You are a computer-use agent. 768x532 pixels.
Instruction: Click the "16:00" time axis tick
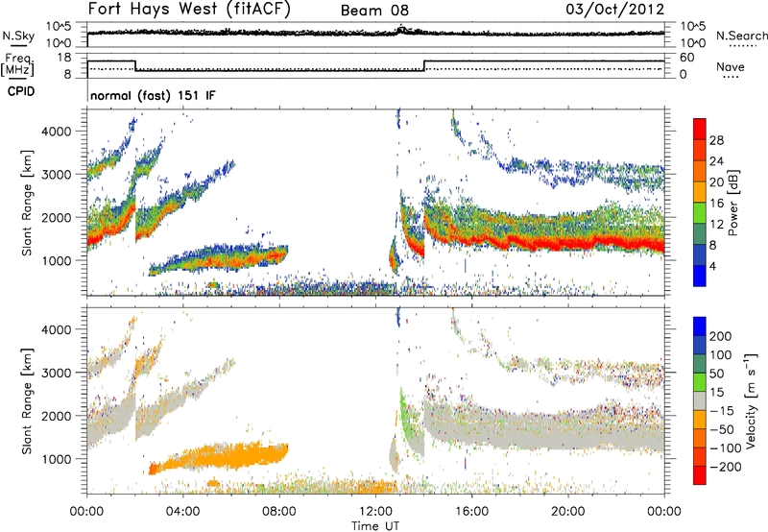(471, 512)
